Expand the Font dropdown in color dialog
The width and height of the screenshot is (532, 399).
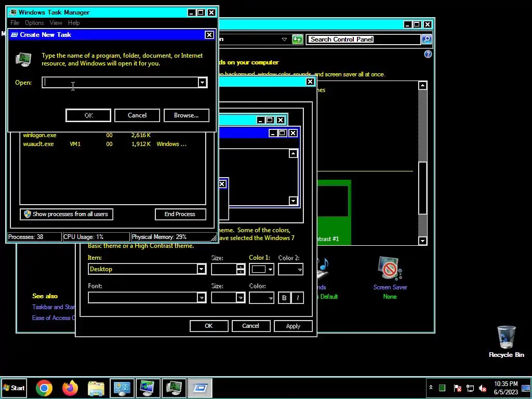coord(201,298)
